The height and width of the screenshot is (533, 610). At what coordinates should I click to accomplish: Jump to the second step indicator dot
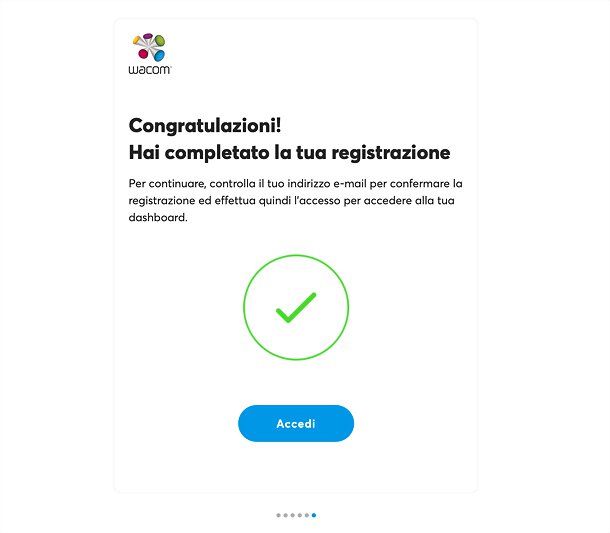tap(286, 515)
